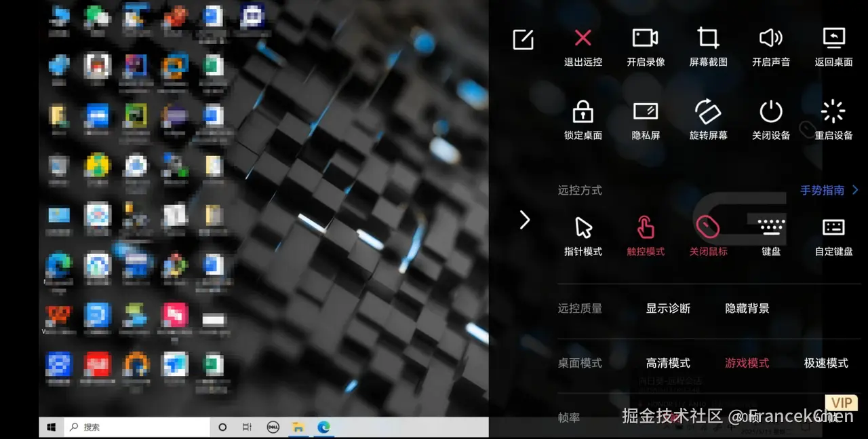The width and height of the screenshot is (868, 439).
Task: Switch to pointer mode 指针模式
Action: (583, 236)
